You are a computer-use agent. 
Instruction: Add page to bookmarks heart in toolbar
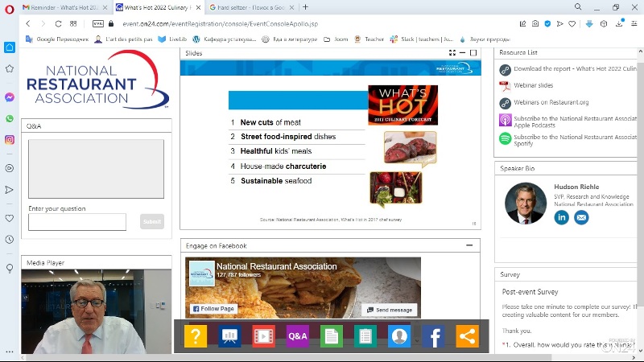(x=572, y=24)
